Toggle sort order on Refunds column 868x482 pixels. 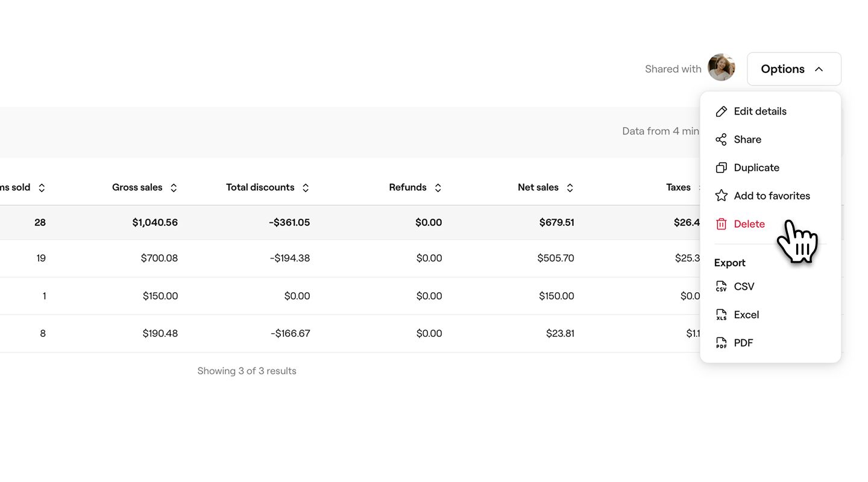tap(438, 188)
